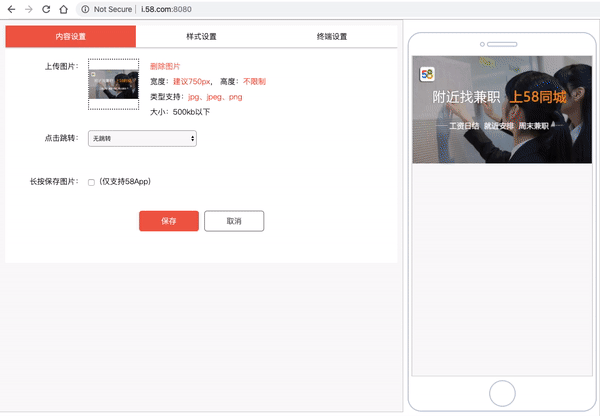Screen dimensions: 600x416
Task: Reload the page with refresh icon
Action: 46,9
